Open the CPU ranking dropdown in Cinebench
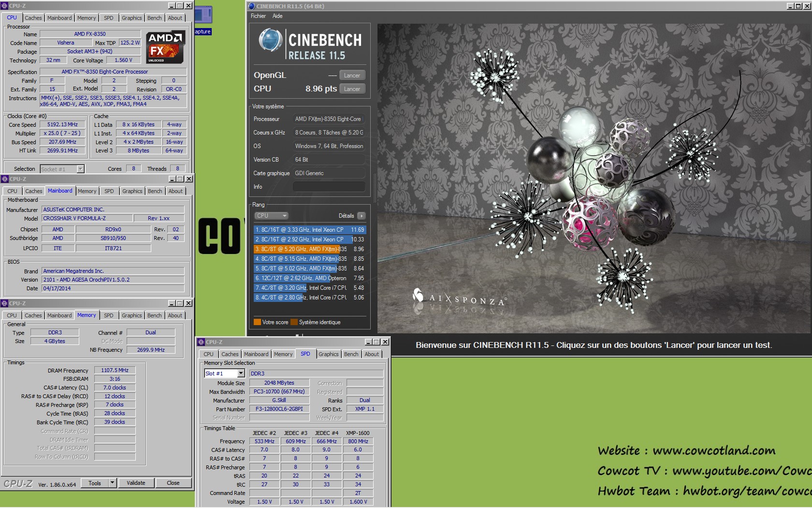The height and width of the screenshot is (508, 812). tap(271, 216)
